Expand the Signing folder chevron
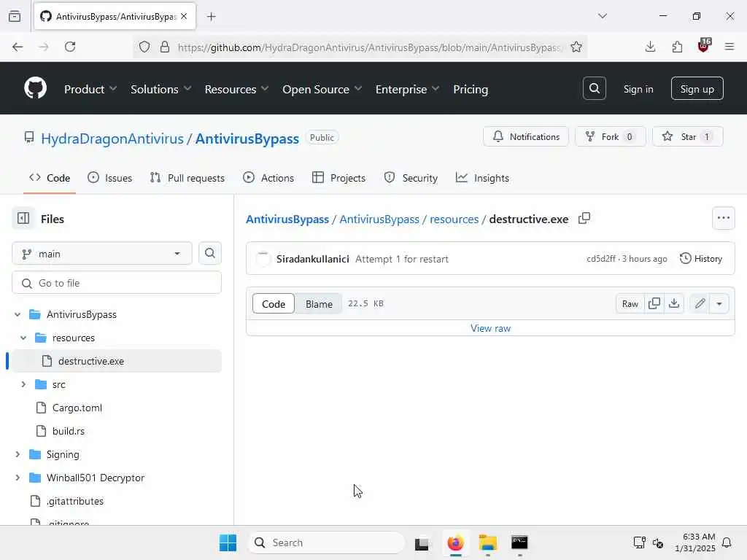The height and width of the screenshot is (560, 747). point(18,454)
